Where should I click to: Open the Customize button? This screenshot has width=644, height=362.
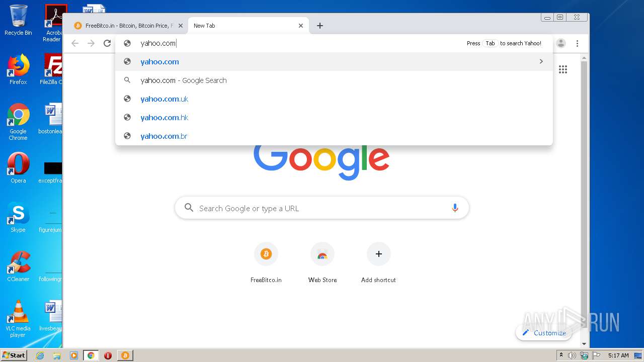tap(544, 333)
